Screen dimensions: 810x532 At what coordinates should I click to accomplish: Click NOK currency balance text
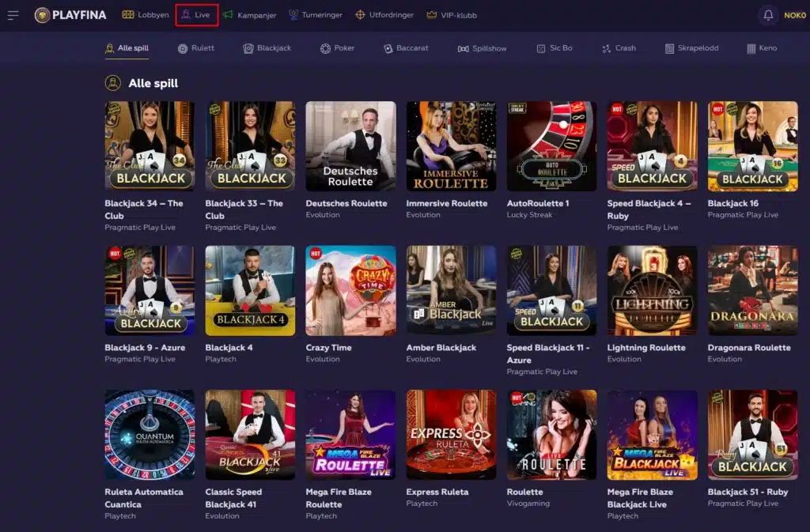[x=795, y=15]
